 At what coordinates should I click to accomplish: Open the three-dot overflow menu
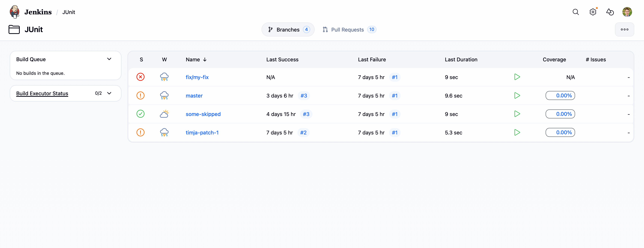(x=624, y=29)
